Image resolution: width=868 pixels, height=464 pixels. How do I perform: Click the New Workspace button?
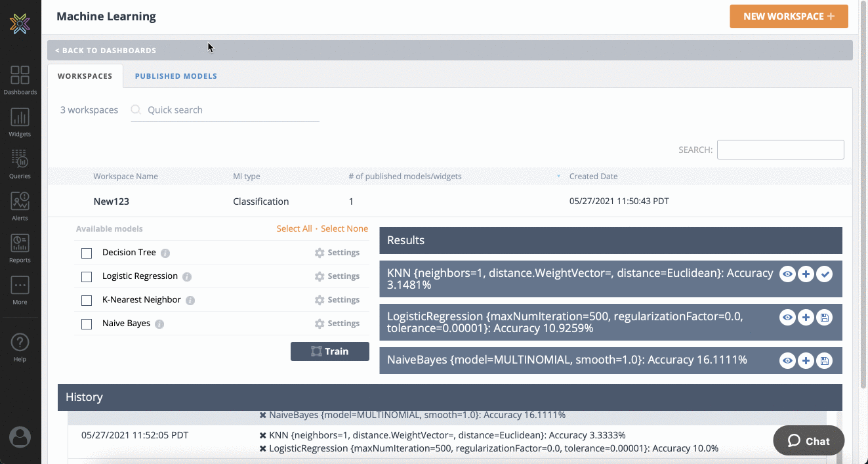(x=789, y=16)
